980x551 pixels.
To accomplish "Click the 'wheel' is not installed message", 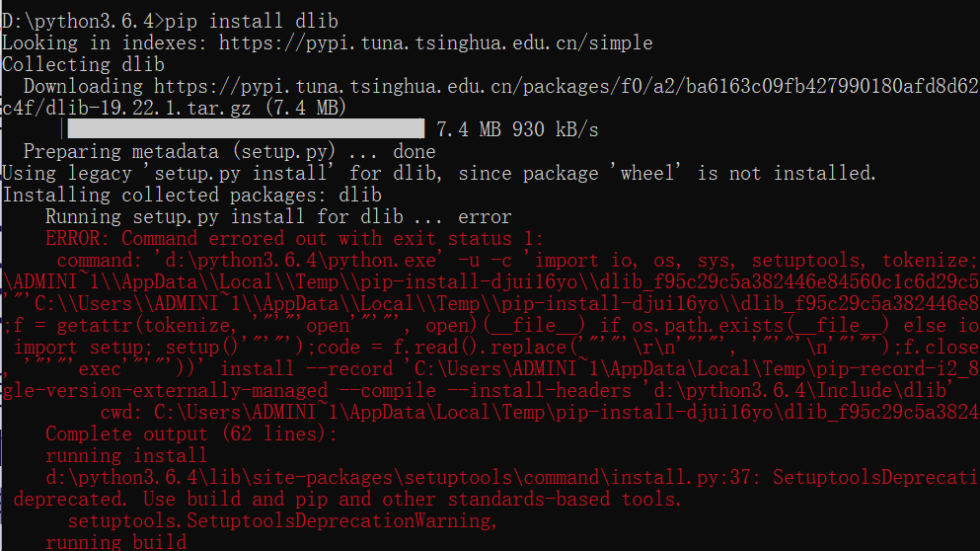I will tap(743, 173).
